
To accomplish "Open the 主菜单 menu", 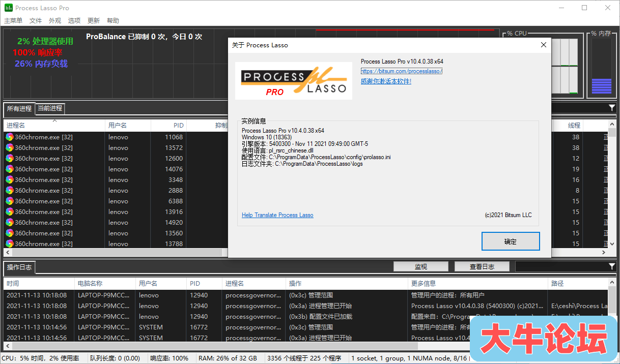I will click(13, 21).
